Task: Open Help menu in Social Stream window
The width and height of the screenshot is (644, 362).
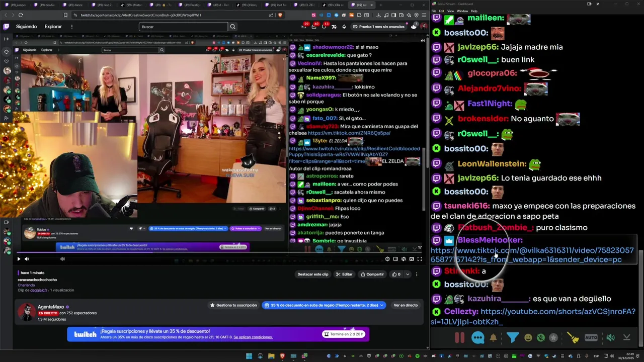Action: (474, 11)
